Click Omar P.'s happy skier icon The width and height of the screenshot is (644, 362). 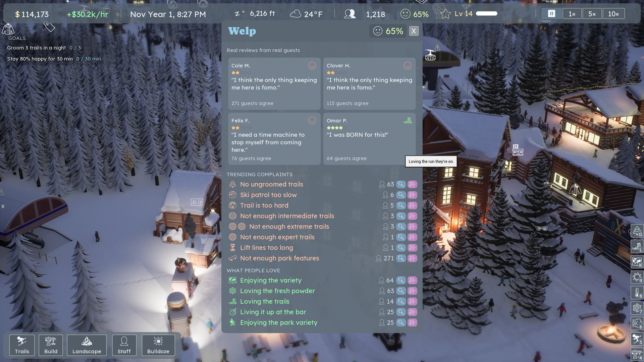(408, 120)
